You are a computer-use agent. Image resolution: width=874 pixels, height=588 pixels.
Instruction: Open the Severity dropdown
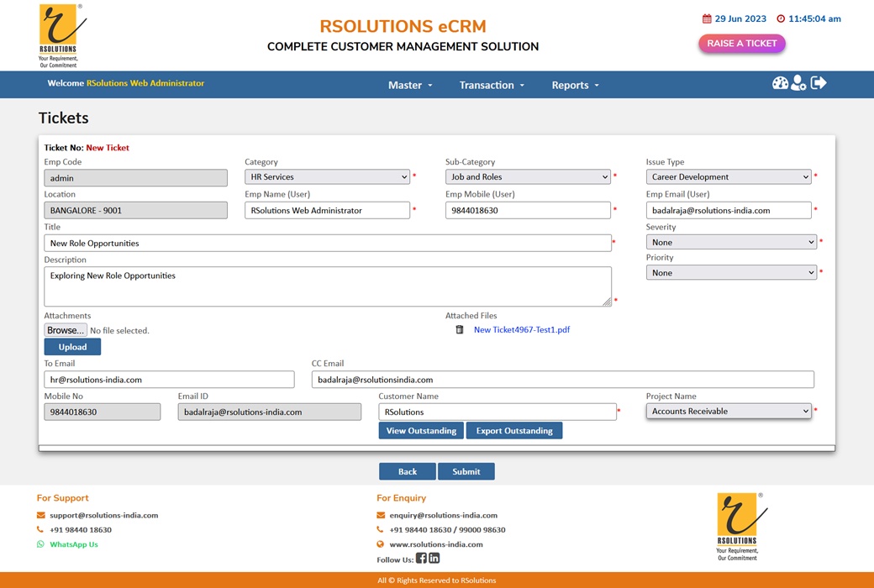pyautogui.click(x=731, y=243)
